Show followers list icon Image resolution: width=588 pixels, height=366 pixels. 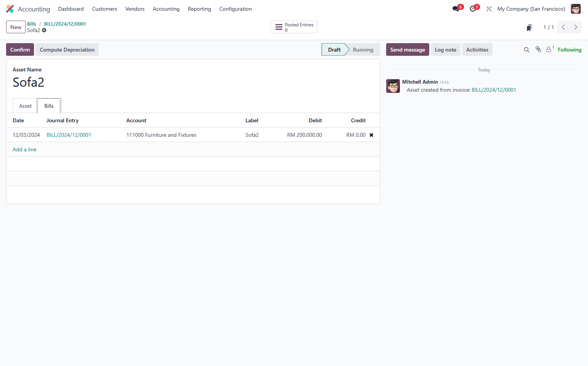pyautogui.click(x=550, y=49)
